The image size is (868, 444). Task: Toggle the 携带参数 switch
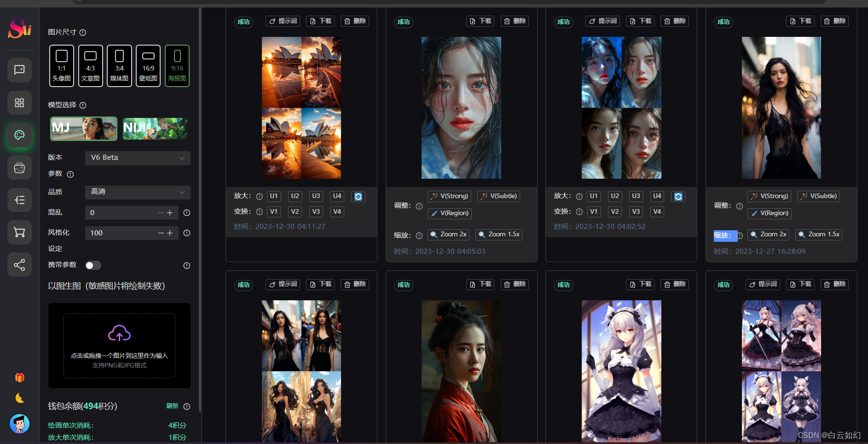pos(93,266)
